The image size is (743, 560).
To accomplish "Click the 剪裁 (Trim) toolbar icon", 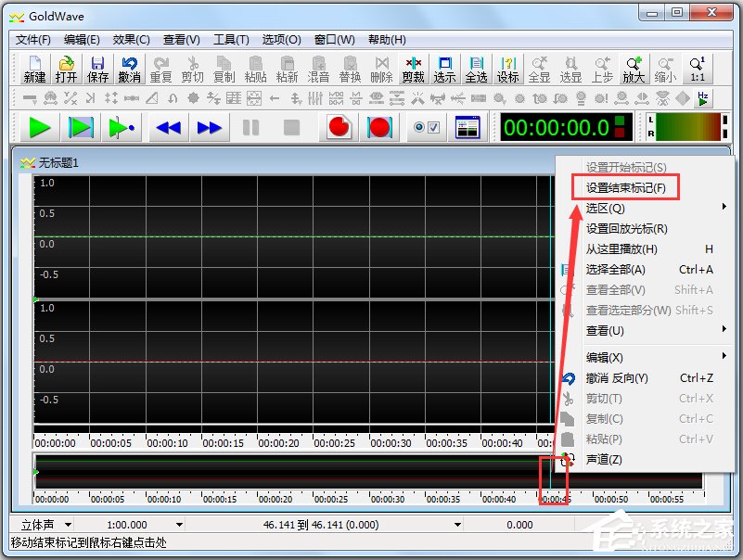I will (413, 70).
